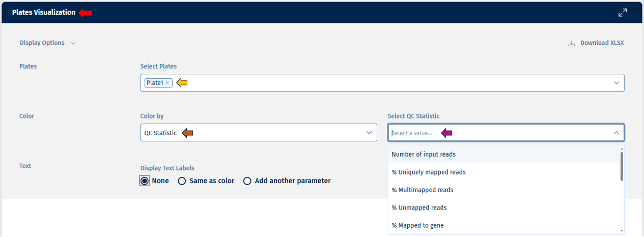Expand the Plates Visualization panel to fullscreen
644x237 pixels.
click(622, 13)
